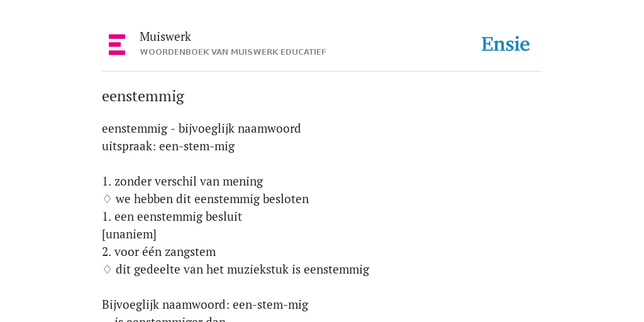Select the Woordenboek van Muiswerk Educatief subtitle

[x=233, y=52]
